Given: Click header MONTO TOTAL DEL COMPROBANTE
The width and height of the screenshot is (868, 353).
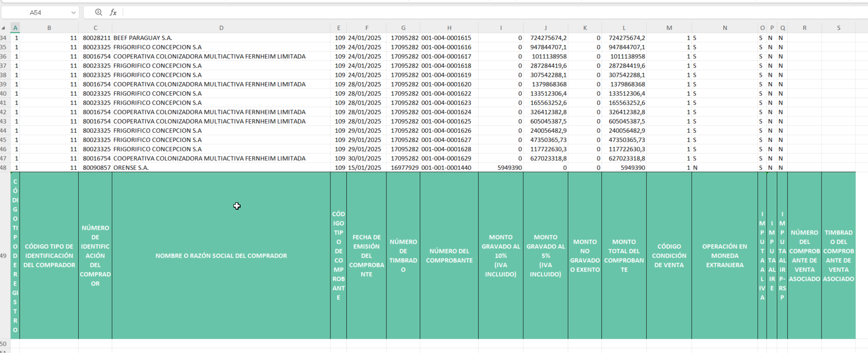Looking at the screenshot, I should pyautogui.click(x=624, y=255).
